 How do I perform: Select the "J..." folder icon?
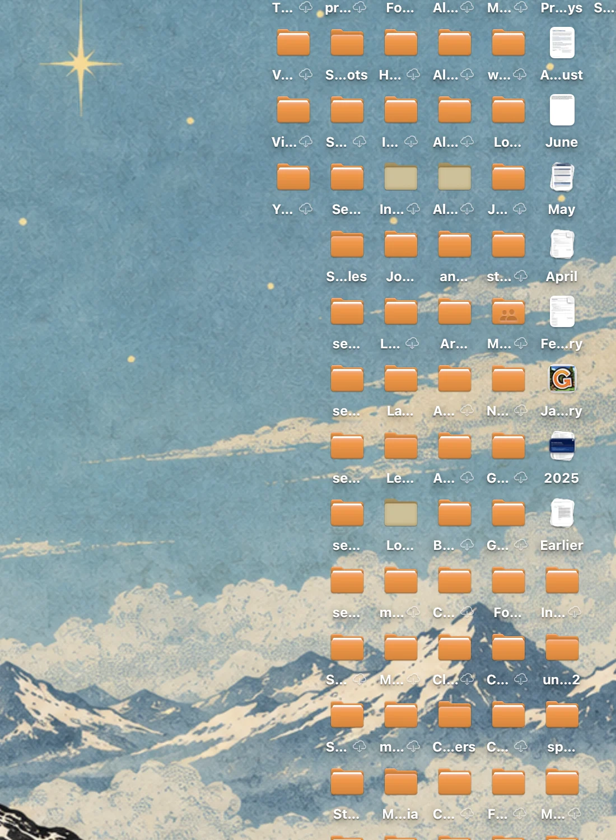pos(508,178)
